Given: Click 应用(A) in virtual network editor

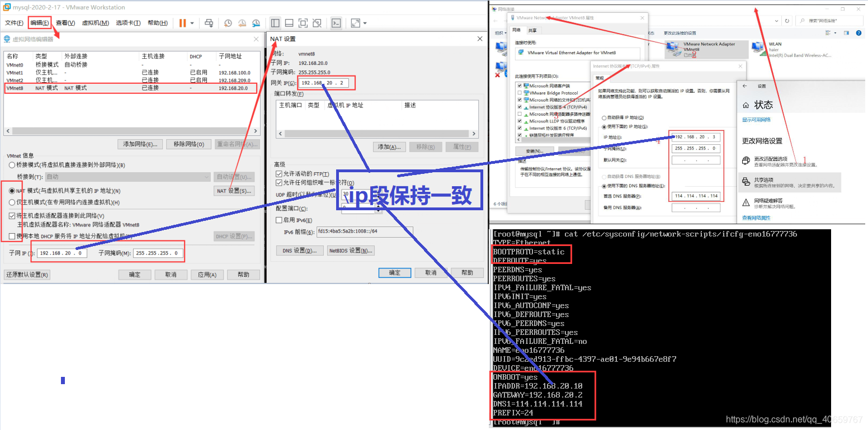Looking at the screenshot, I should point(207,275).
